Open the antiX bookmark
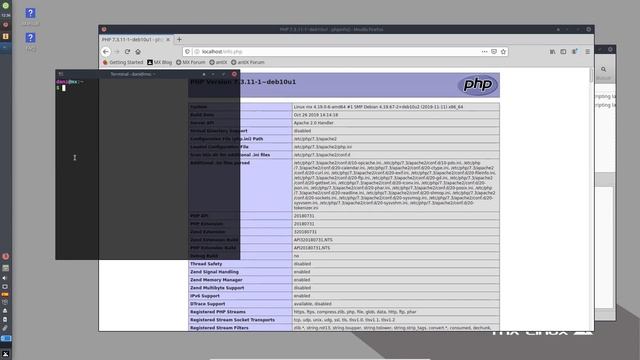Screen dimensions: 640x360 [218, 62]
